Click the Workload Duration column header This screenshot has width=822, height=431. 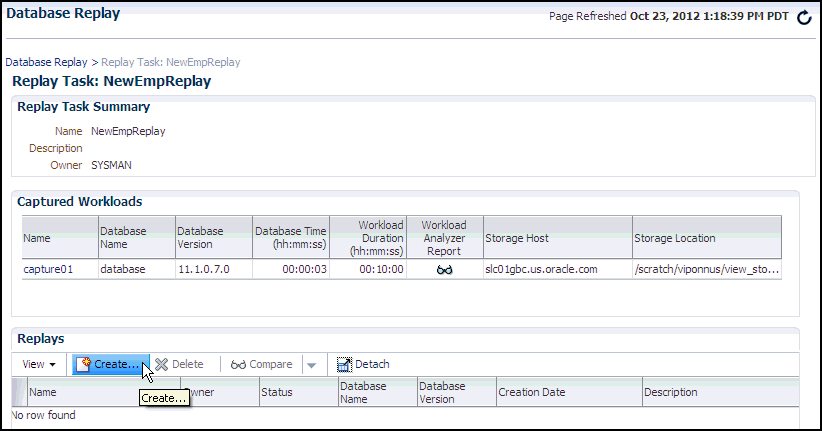[x=368, y=238]
